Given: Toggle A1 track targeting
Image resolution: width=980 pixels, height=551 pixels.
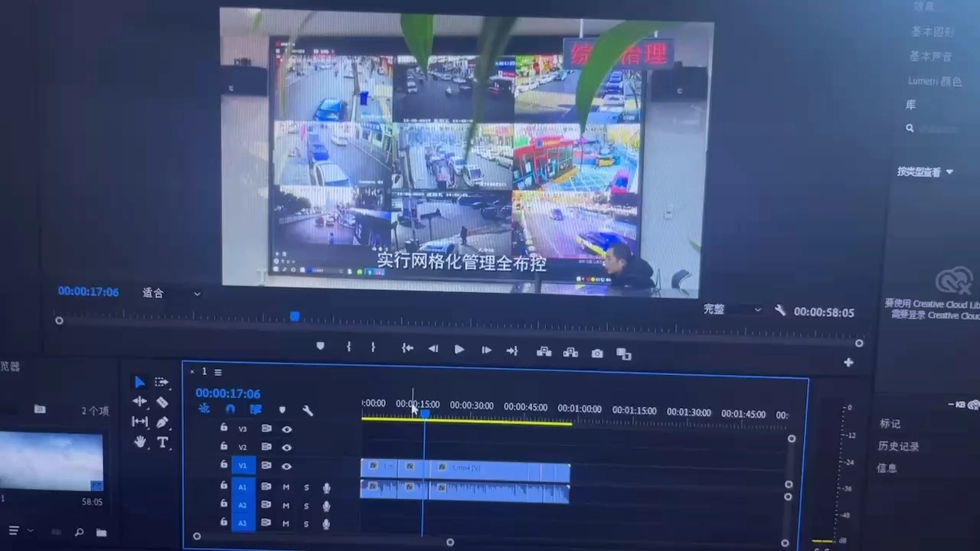Looking at the screenshot, I should pyautogui.click(x=243, y=486).
